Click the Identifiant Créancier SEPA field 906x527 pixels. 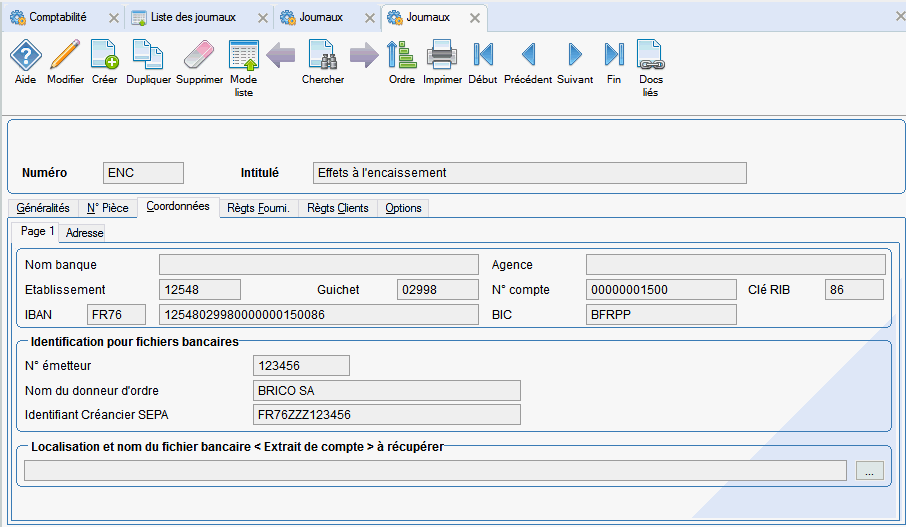click(x=387, y=415)
